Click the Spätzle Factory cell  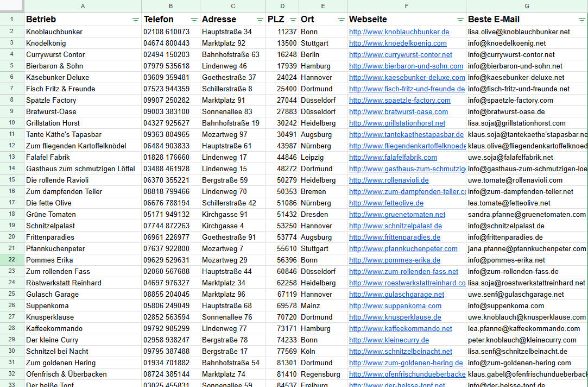tap(83, 101)
